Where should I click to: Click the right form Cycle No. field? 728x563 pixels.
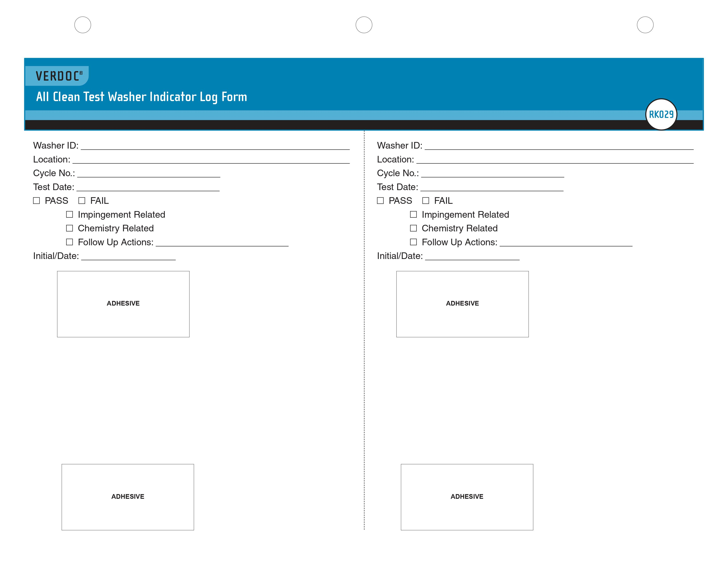point(493,173)
